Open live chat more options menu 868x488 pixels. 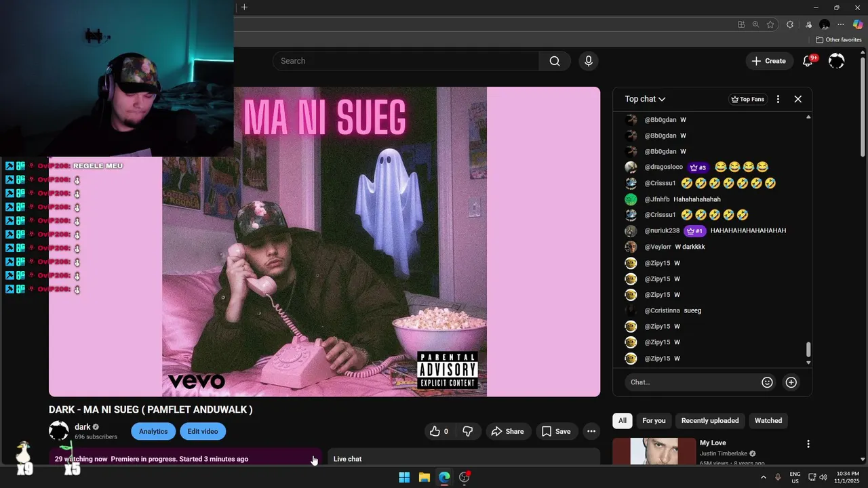[x=778, y=99]
